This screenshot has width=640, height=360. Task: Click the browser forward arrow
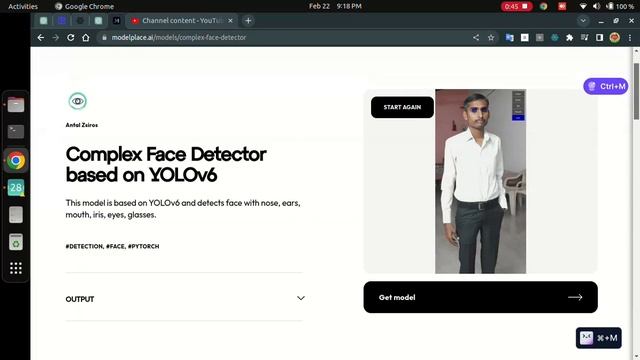[x=56, y=38]
